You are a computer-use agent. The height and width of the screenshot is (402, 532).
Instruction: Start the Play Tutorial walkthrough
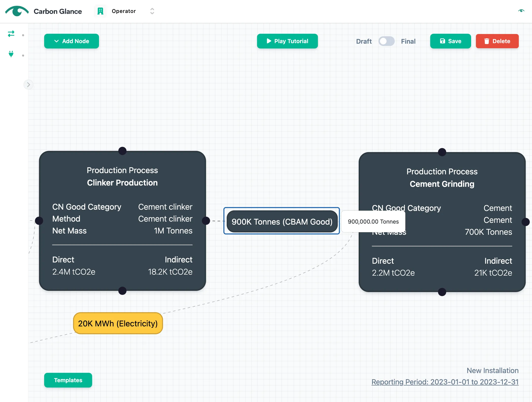(287, 41)
